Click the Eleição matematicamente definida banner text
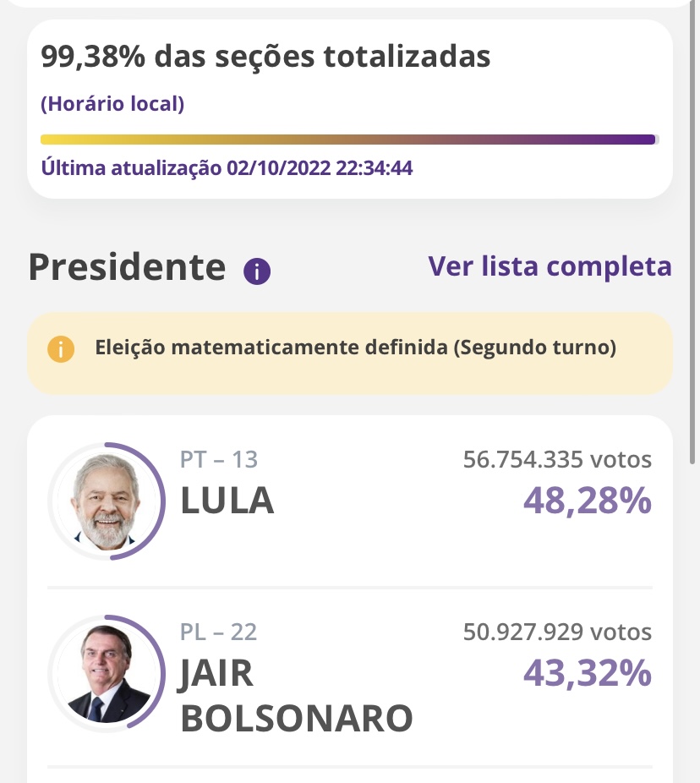Viewport: 700px width, 783px height. [355, 348]
